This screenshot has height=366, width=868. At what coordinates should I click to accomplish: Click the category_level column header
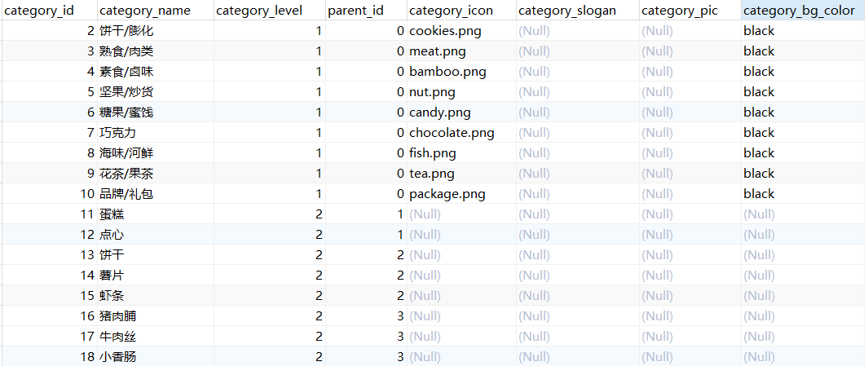pyautogui.click(x=270, y=10)
